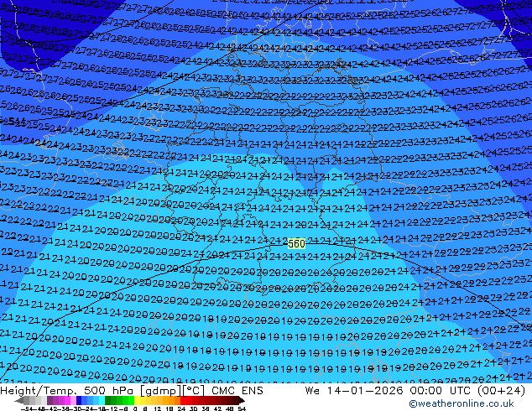Click the dark maroon right arrow end of scale
Screen dimensions: 532x411
(x=242, y=400)
